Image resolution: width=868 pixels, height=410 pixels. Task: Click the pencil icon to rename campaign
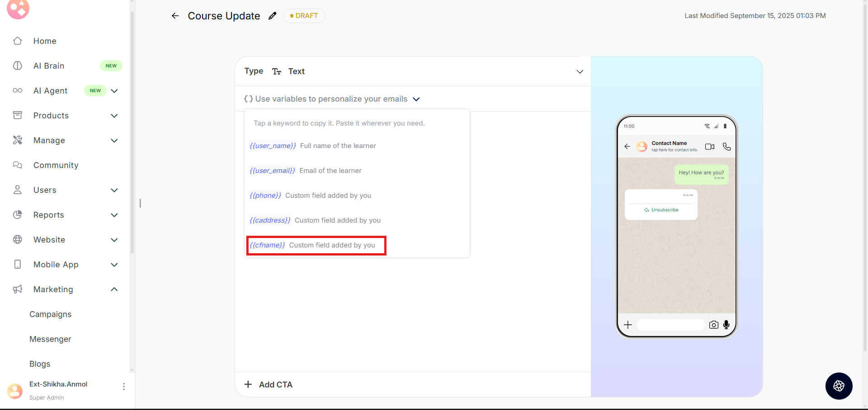tap(272, 16)
